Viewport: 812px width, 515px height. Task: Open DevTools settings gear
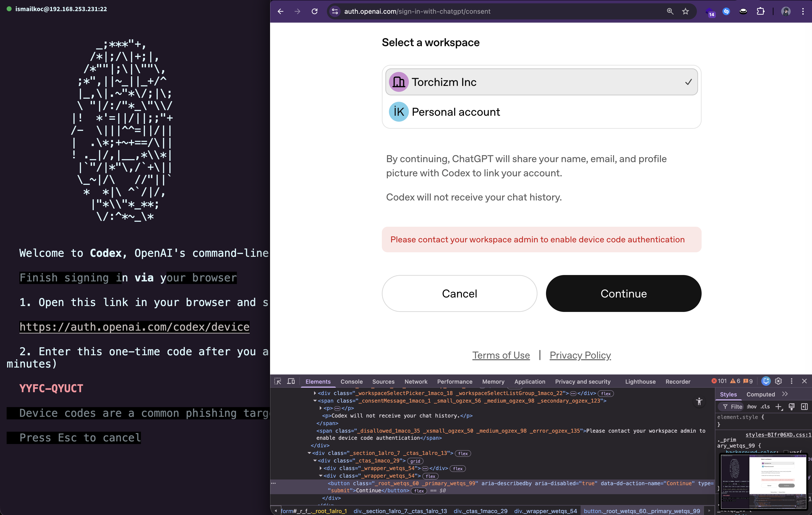pyautogui.click(x=778, y=381)
